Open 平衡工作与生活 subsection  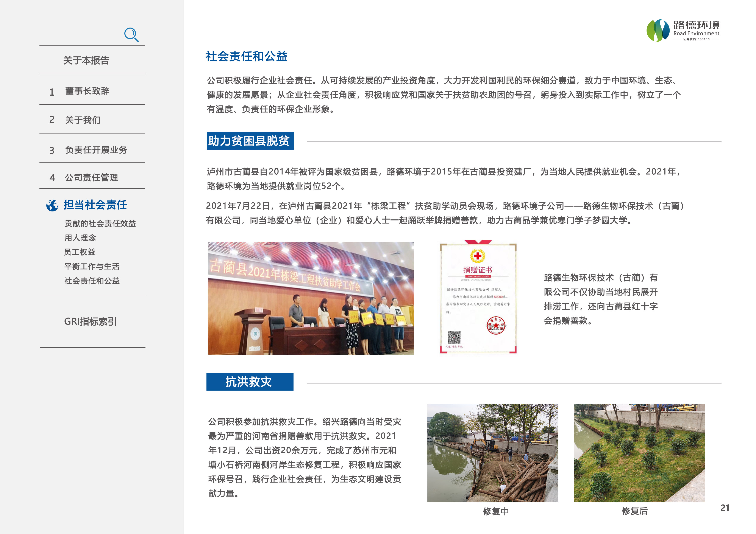coord(92,267)
